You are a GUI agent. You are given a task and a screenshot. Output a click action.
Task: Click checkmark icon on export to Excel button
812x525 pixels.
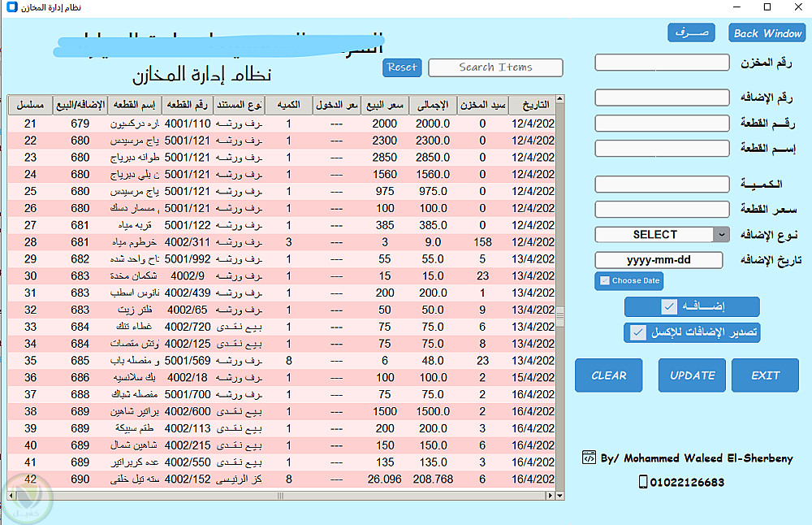tap(638, 332)
